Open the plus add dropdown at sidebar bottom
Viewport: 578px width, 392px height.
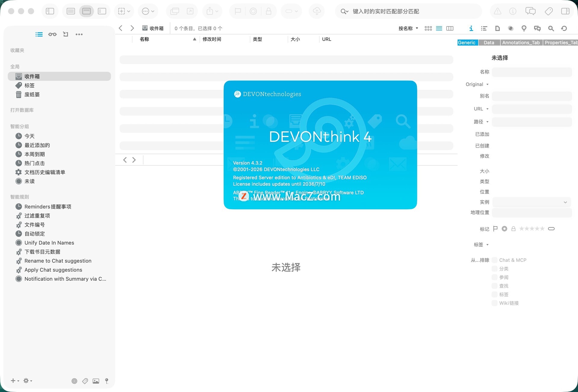tap(15, 381)
